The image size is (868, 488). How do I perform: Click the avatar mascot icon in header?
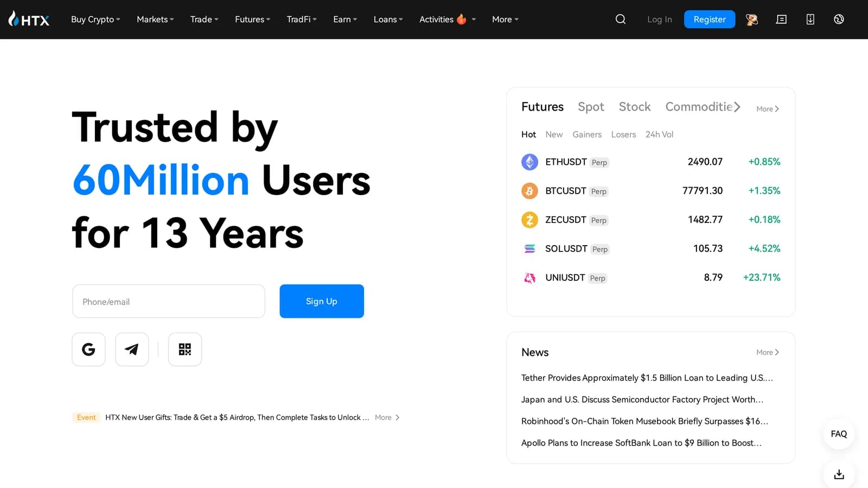pyautogui.click(x=752, y=20)
